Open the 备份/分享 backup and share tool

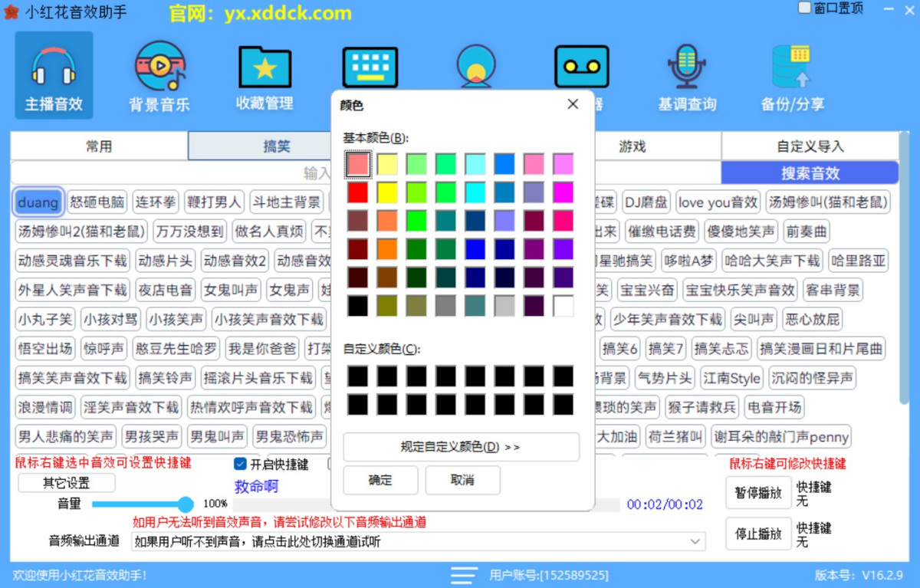pos(792,74)
